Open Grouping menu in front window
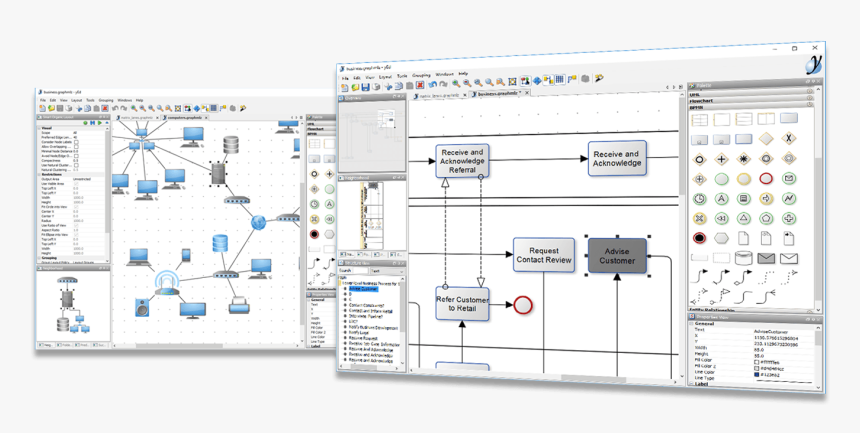 point(421,75)
